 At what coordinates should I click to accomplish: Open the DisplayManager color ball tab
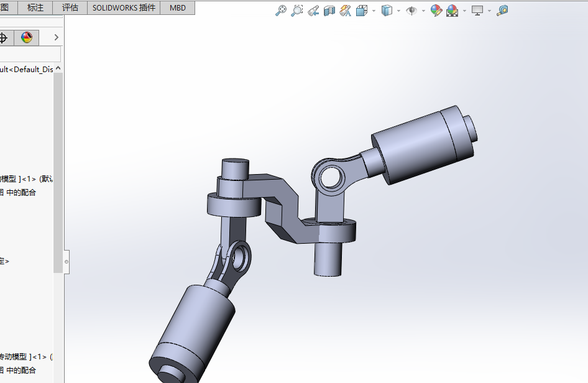point(26,38)
